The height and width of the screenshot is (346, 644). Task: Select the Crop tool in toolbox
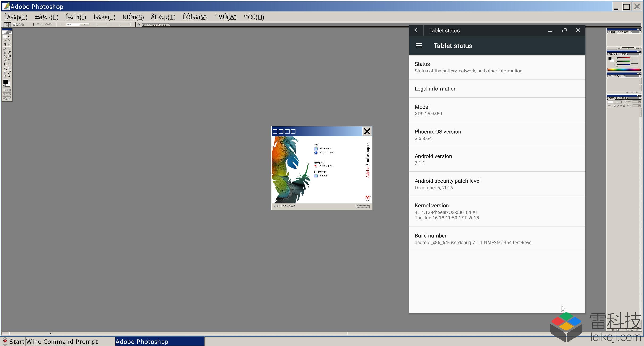click(5, 44)
